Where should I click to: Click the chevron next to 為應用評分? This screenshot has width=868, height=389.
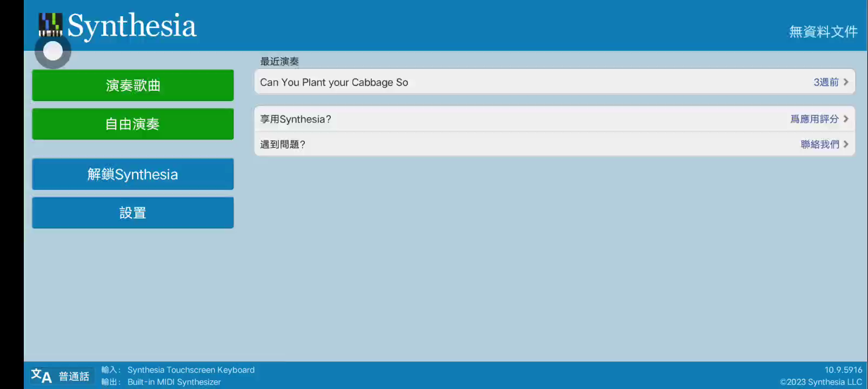pos(846,119)
